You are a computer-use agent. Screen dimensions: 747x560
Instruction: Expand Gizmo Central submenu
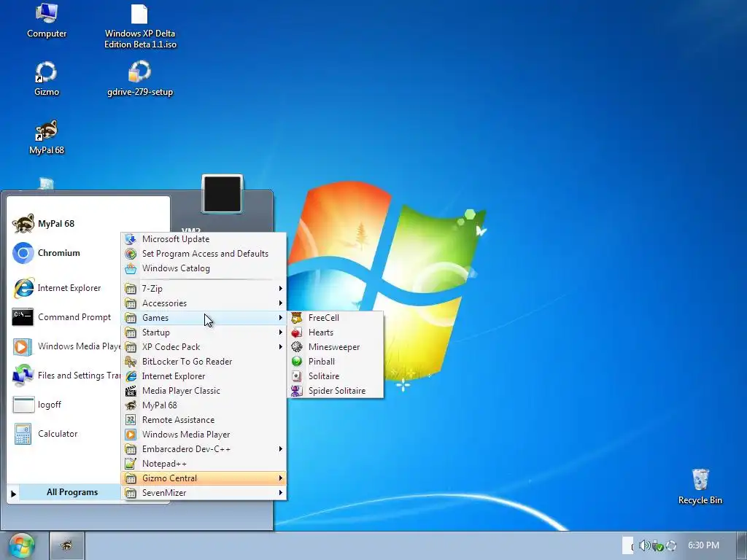(204, 478)
